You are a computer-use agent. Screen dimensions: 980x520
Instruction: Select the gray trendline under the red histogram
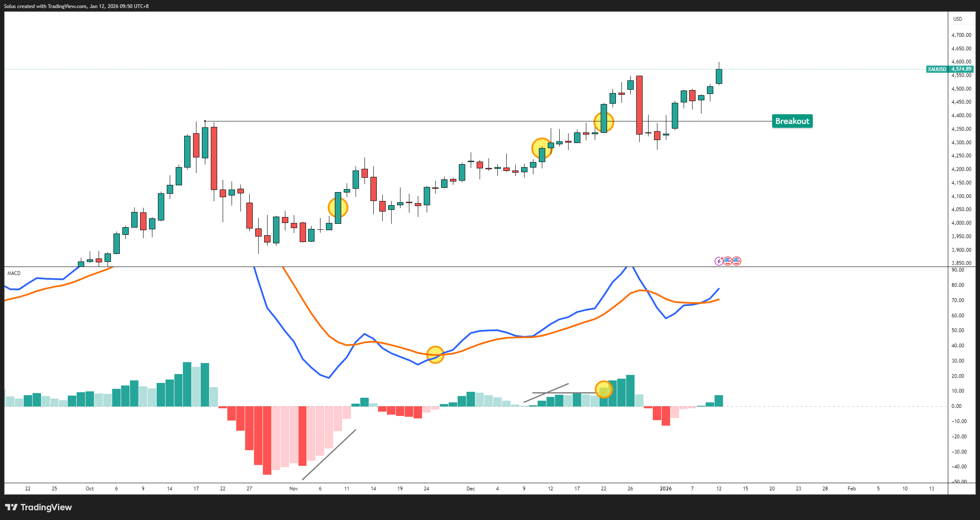(x=329, y=455)
